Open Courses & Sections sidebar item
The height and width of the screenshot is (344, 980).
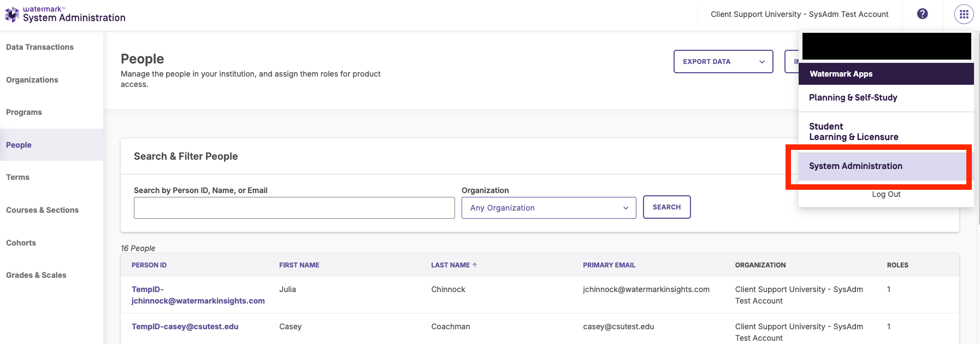point(42,210)
